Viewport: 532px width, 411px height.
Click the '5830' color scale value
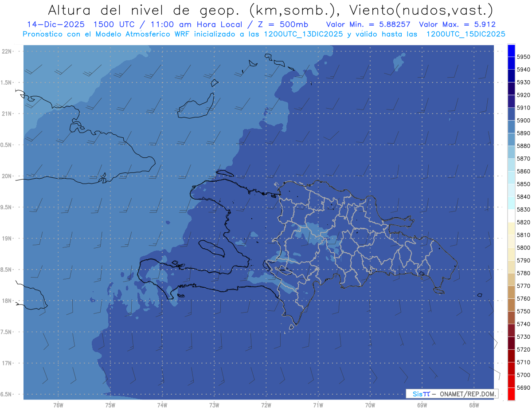click(x=524, y=210)
